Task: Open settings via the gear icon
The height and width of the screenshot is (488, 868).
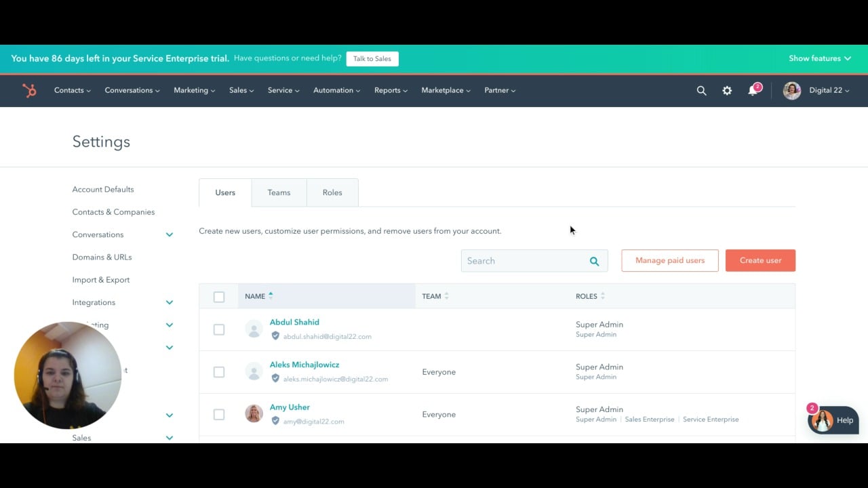Action: pyautogui.click(x=727, y=91)
